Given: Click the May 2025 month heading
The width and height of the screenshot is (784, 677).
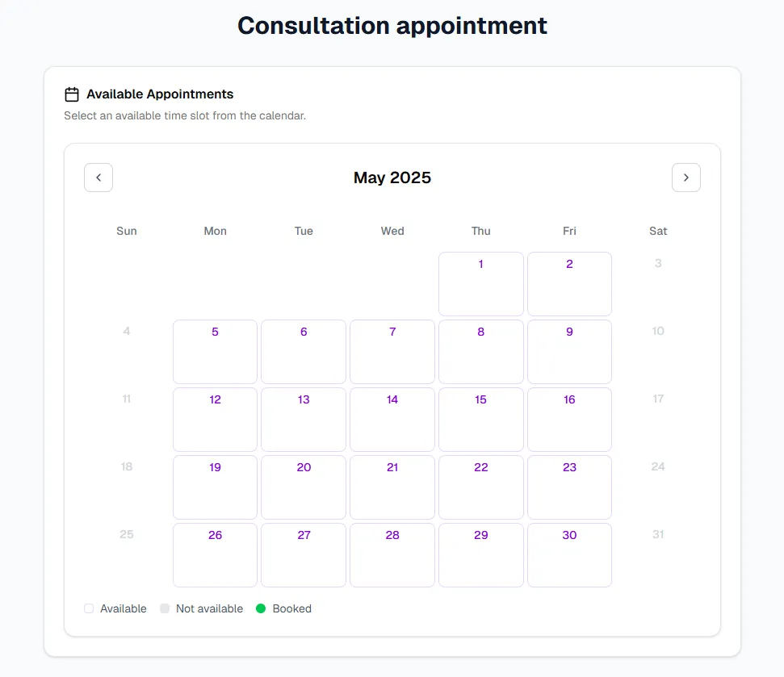Looking at the screenshot, I should coord(392,178).
